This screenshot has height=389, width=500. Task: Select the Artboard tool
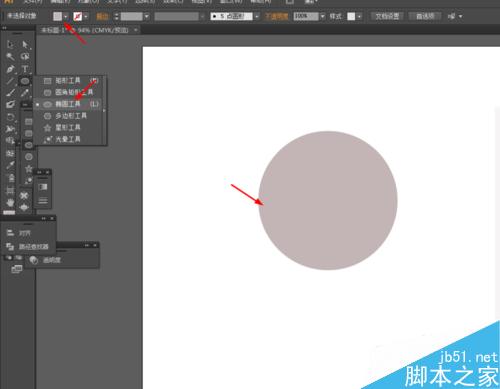click(x=10, y=190)
